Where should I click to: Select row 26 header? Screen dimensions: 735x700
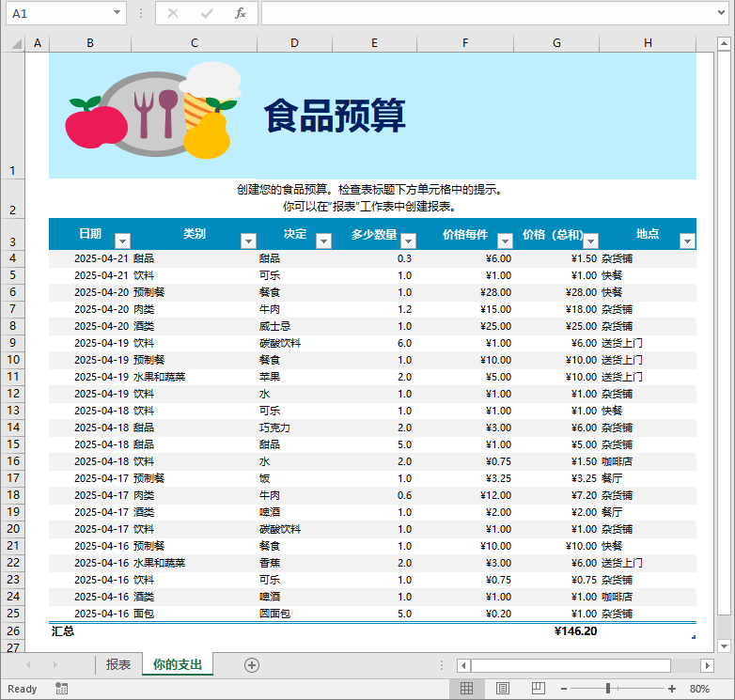(x=12, y=631)
